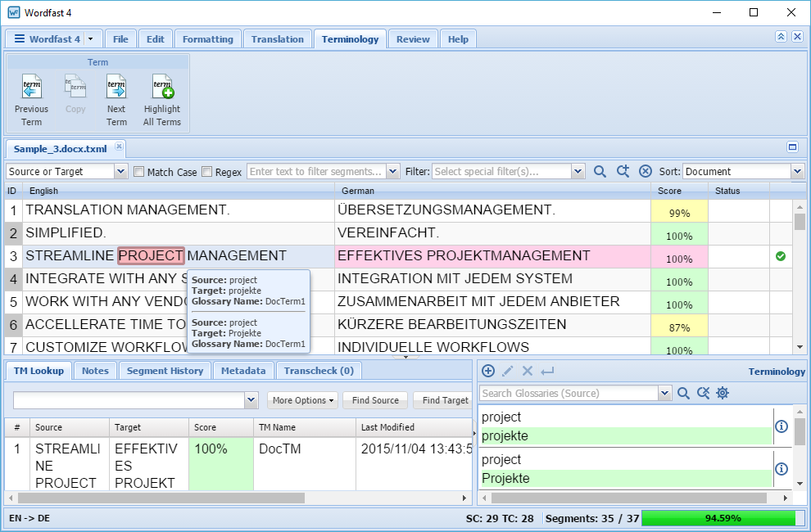Open the Source or Target dropdown
Viewport: 811px width, 532px height.
tap(120, 172)
